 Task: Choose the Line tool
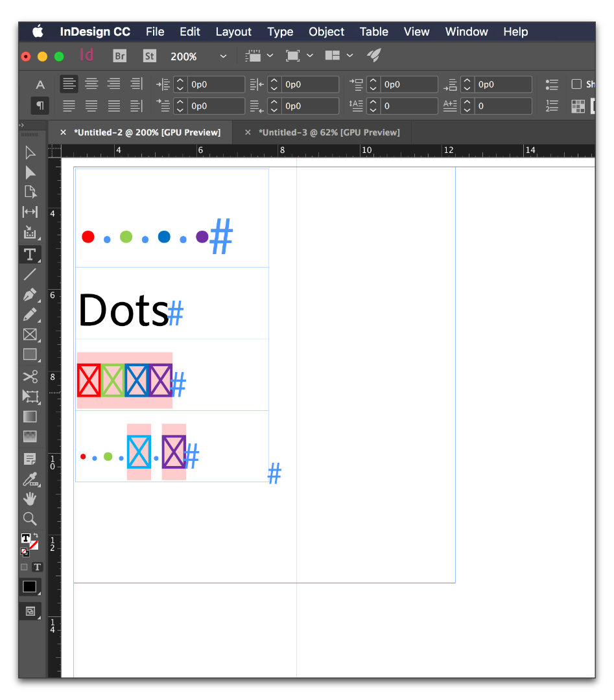pyautogui.click(x=30, y=275)
